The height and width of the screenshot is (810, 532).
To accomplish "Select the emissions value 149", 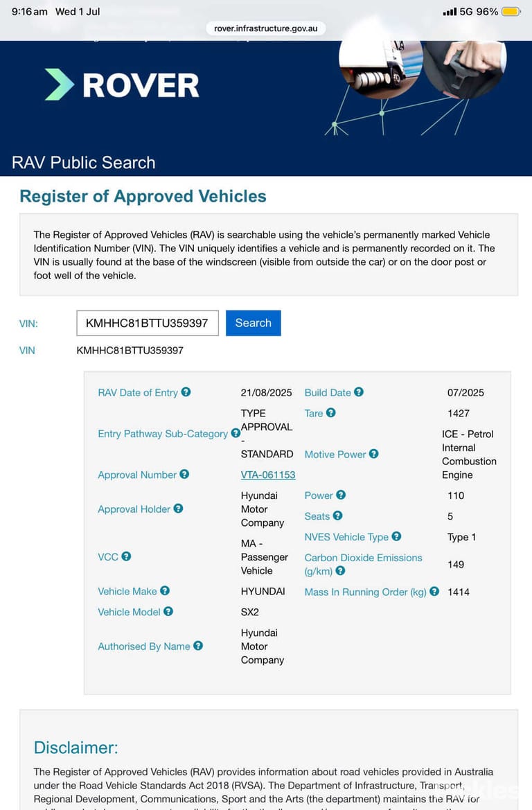I will click(456, 565).
